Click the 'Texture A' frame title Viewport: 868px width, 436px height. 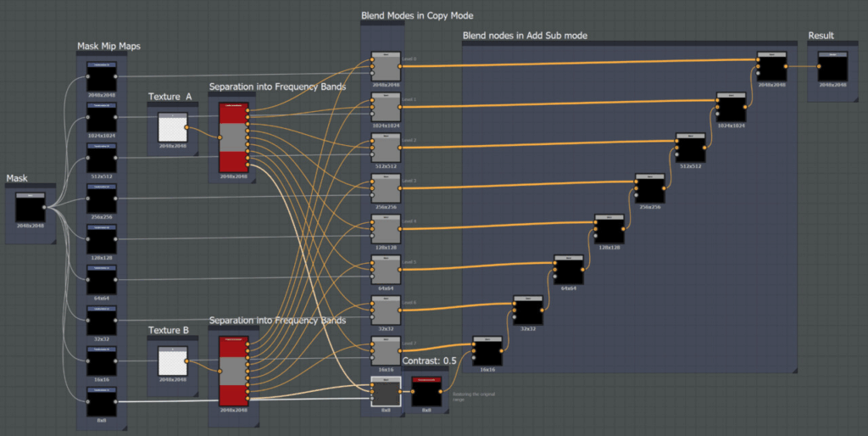(170, 97)
